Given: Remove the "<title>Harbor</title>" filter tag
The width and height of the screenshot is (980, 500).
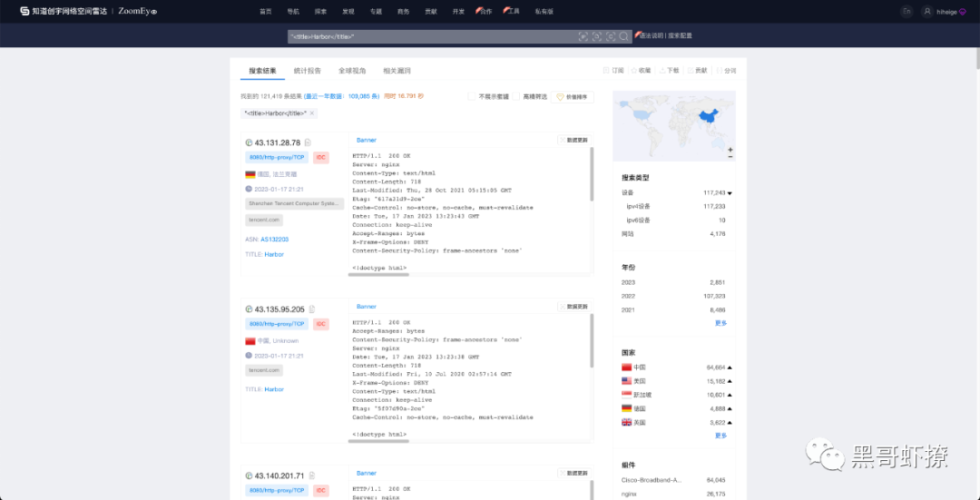Looking at the screenshot, I should (311, 113).
